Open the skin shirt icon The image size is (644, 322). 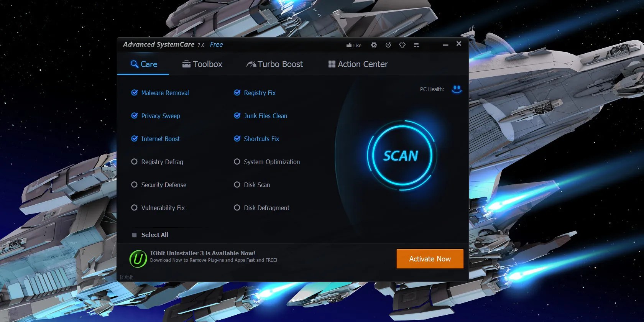coord(402,45)
